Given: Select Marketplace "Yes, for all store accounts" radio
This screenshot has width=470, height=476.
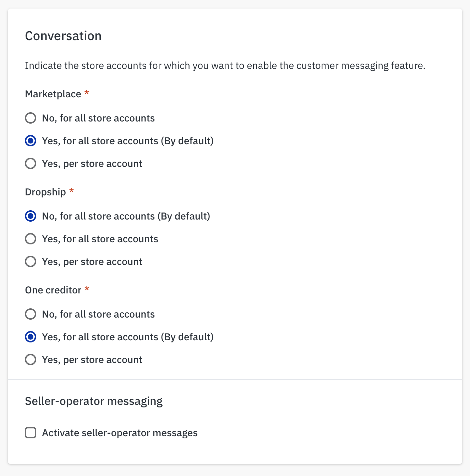Looking at the screenshot, I should (x=31, y=141).
